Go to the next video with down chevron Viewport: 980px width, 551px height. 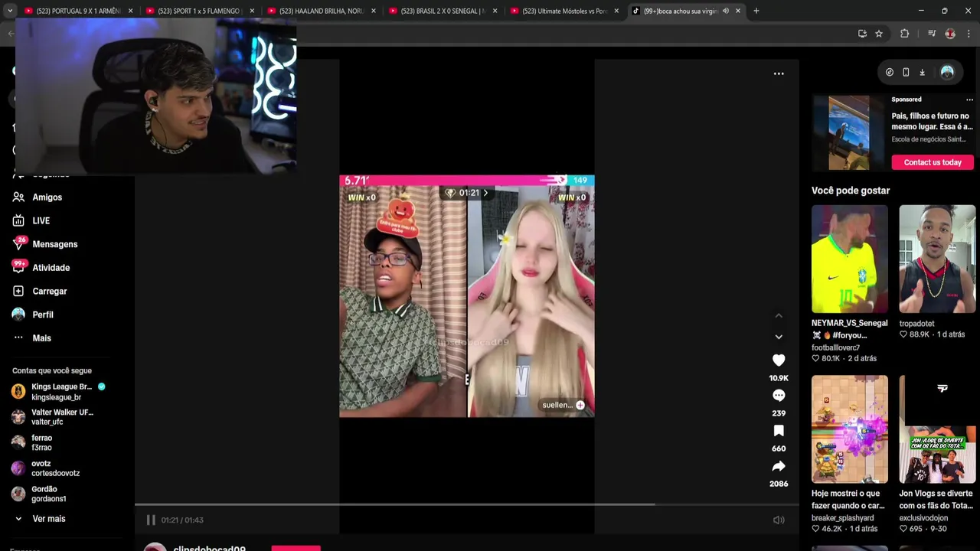(x=779, y=337)
